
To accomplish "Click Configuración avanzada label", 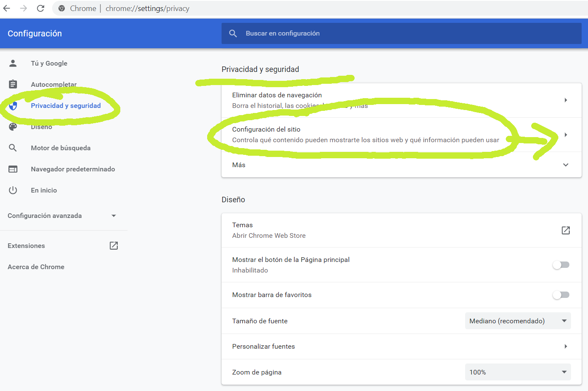I will (x=44, y=216).
